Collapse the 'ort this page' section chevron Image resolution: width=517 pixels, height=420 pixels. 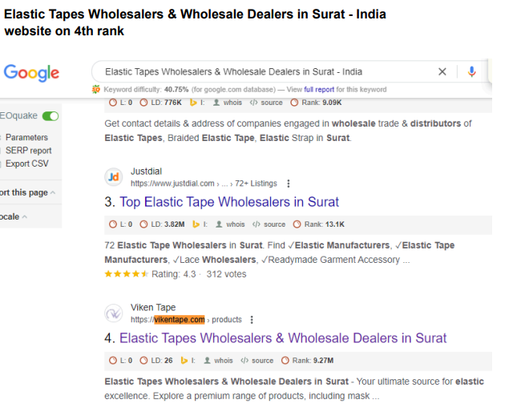click(53, 192)
